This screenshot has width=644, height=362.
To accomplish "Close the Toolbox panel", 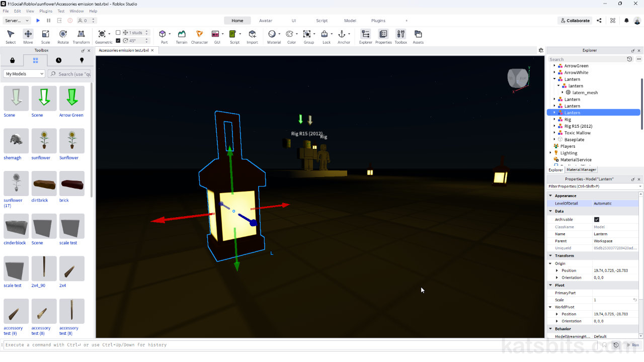I will click(x=89, y=50).
